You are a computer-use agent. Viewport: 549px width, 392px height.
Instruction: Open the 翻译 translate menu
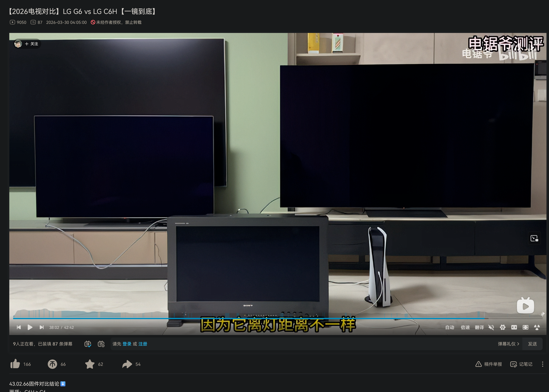tap(479, 327)
